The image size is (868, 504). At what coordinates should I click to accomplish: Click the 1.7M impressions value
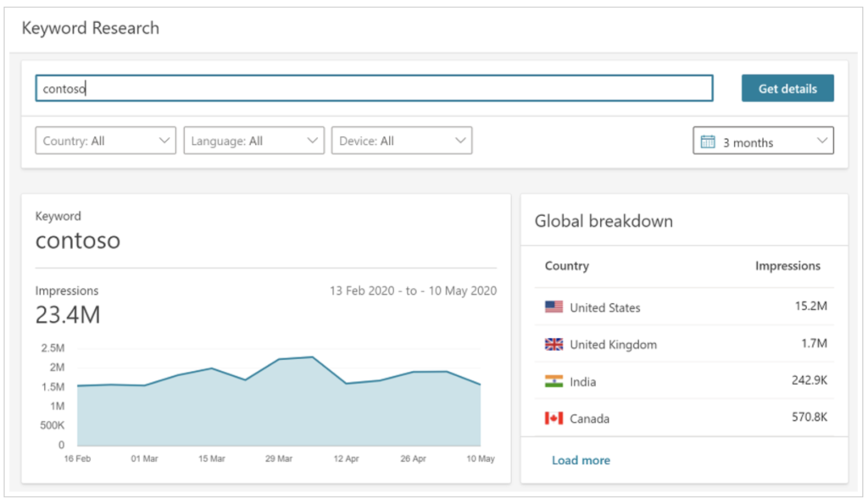pyautogui.click(x=814, y=343)
